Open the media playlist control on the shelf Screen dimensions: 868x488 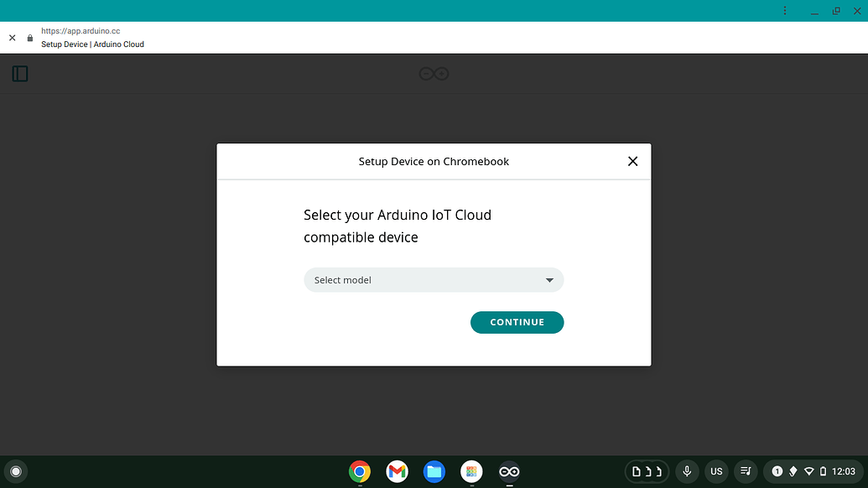(x=746, y=471)
